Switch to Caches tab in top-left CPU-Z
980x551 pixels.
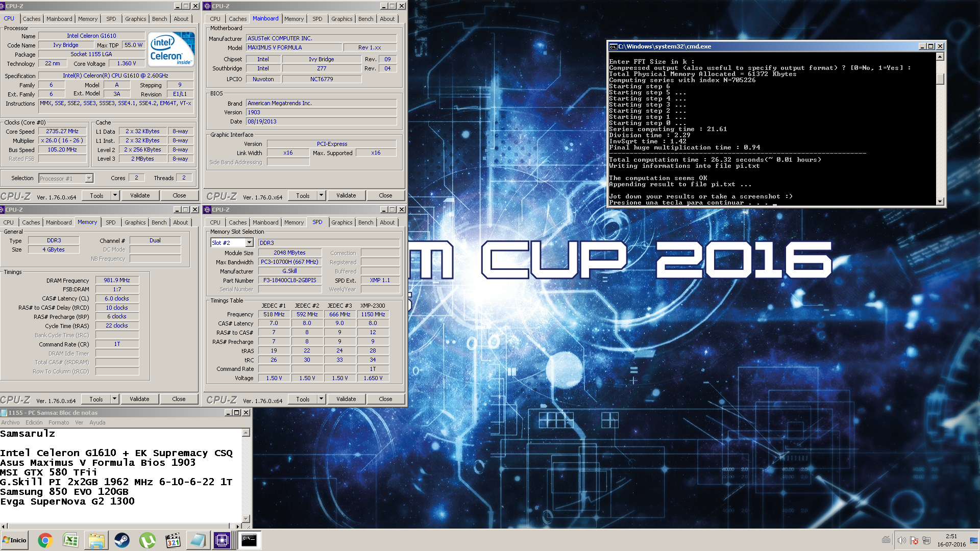(x=31, y=19)
